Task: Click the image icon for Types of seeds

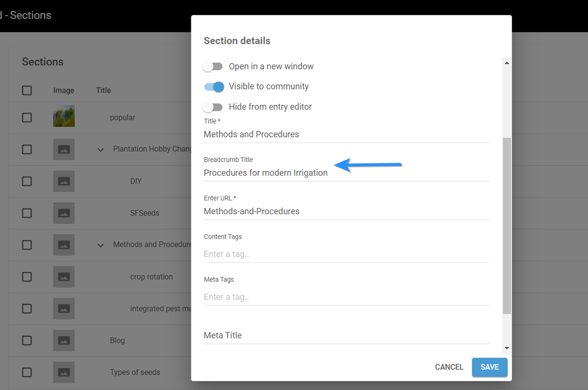Action: pos(64,372)
